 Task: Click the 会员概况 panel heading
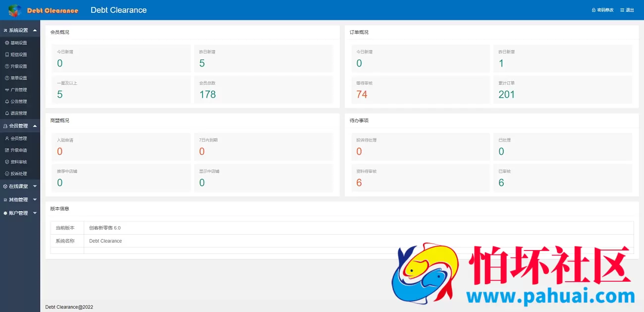pyautogui.click(x=60, y=32)
